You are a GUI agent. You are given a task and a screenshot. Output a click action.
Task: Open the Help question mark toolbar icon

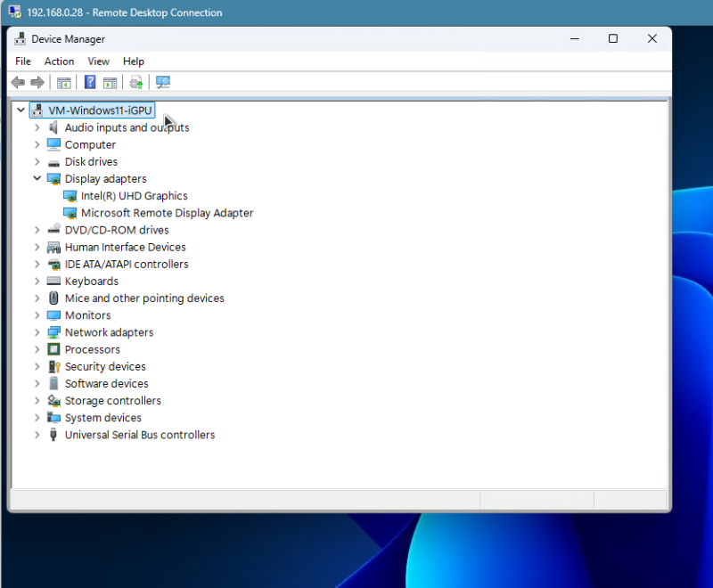pos(90,82)
